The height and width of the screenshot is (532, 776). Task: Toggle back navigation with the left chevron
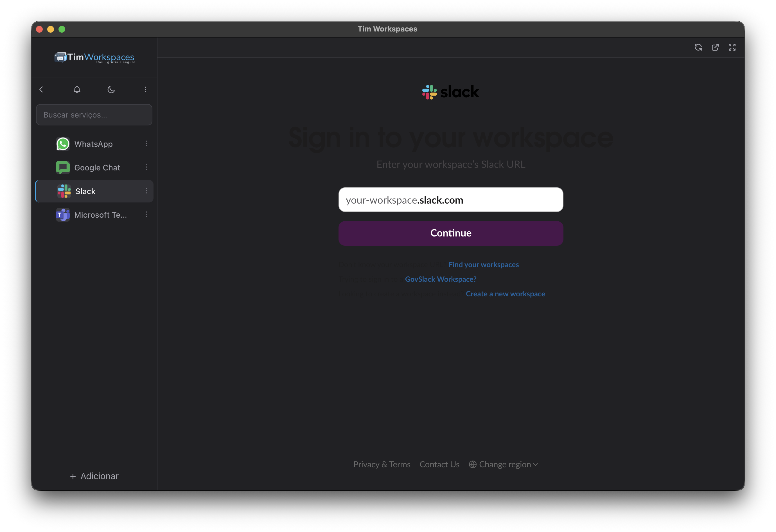tap(41, 89)
